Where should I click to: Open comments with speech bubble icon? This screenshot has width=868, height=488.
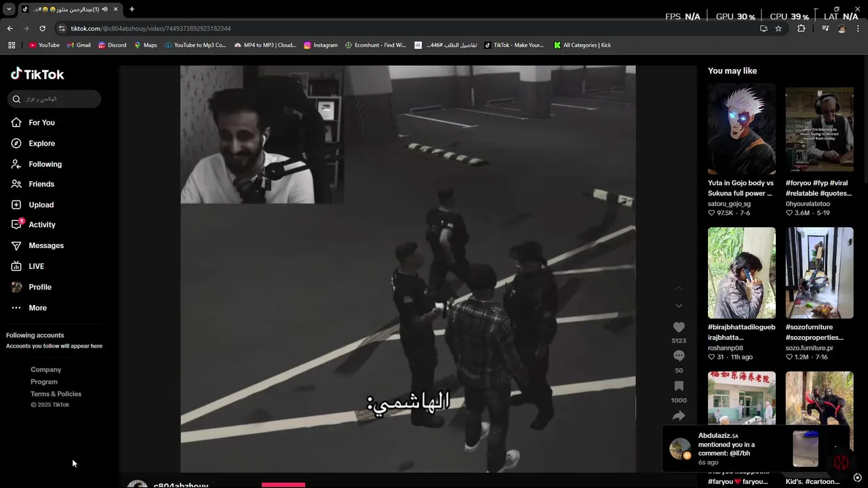point(679,356)
